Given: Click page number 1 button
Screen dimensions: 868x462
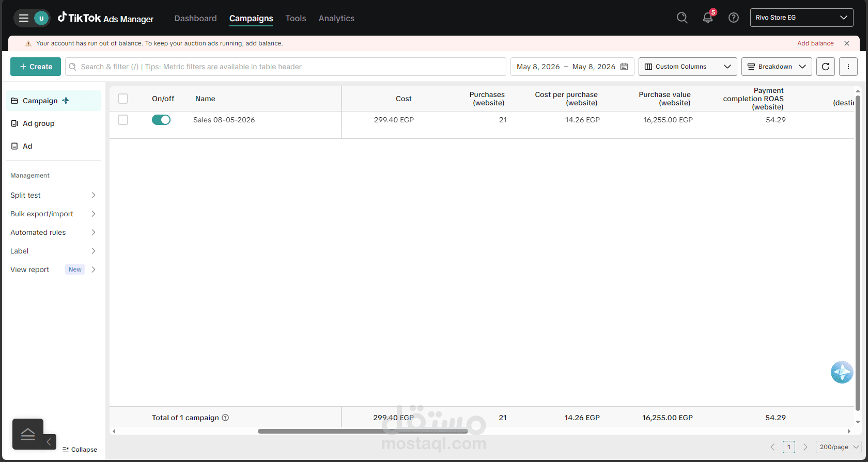Looking at the screenshot, I should pos(789,447).
